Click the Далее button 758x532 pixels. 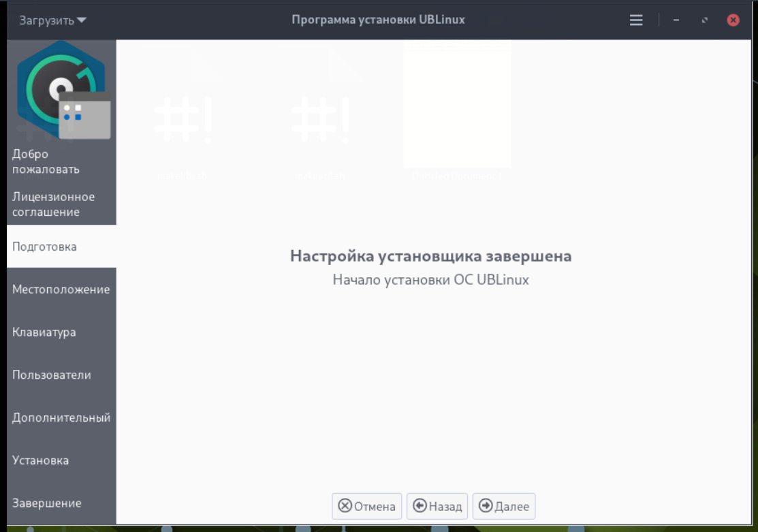point(504,506)
